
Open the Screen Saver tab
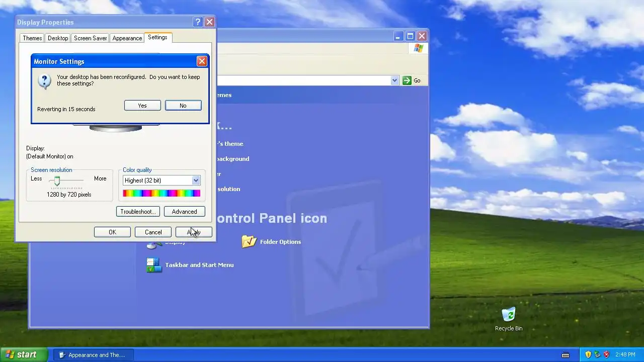coord(90,38)
